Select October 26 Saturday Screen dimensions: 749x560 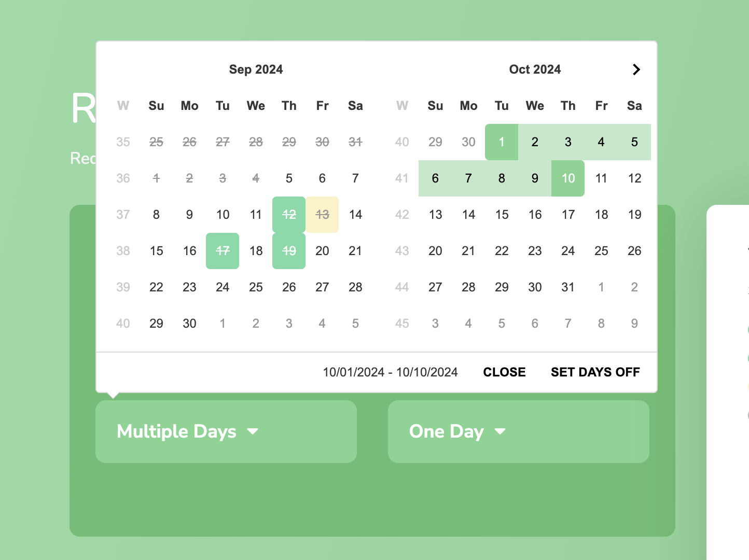(x=634, y=251)
